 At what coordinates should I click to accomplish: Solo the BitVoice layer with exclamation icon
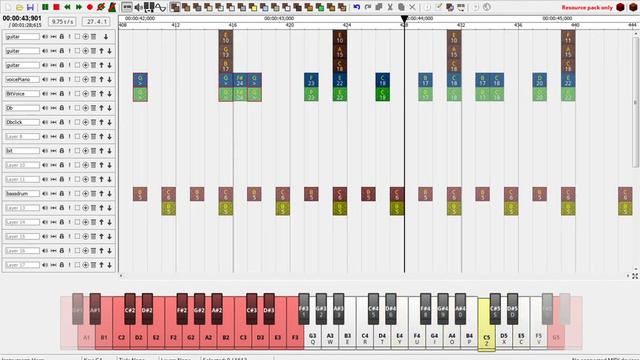pos(69,93)
